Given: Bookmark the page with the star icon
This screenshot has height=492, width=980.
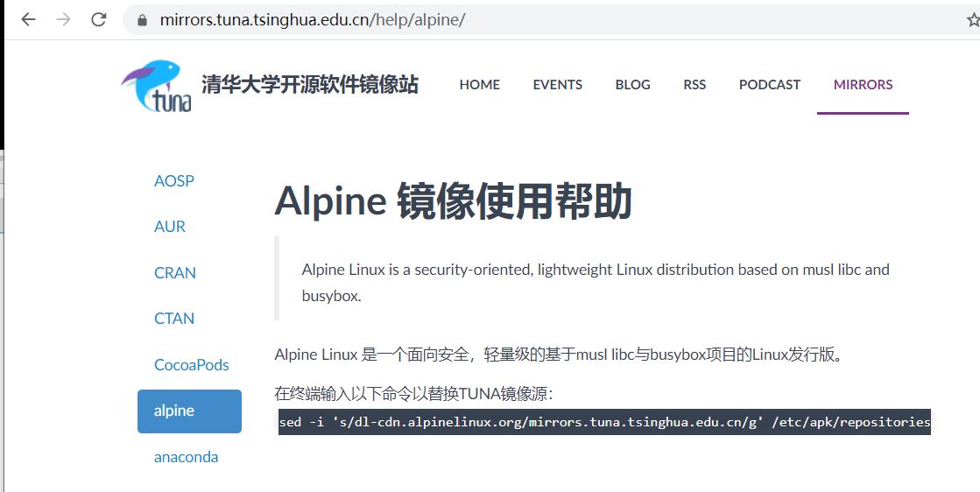Looking at the screenshot, I should pos(973,21).
